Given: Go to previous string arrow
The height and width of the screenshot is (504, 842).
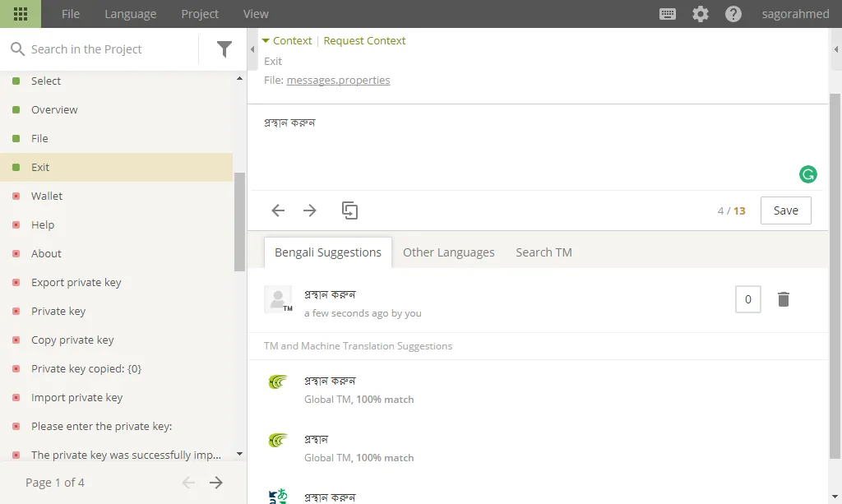Looking at the screenshot, I should coord(278,210).
